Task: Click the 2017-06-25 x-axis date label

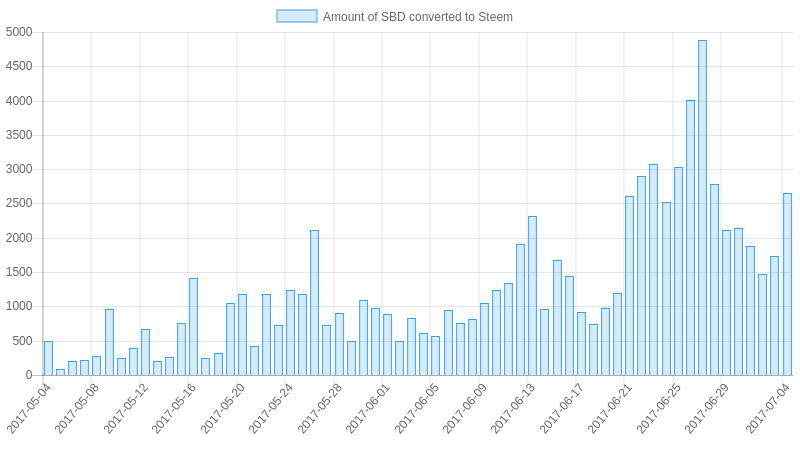Action: (659, 409)
